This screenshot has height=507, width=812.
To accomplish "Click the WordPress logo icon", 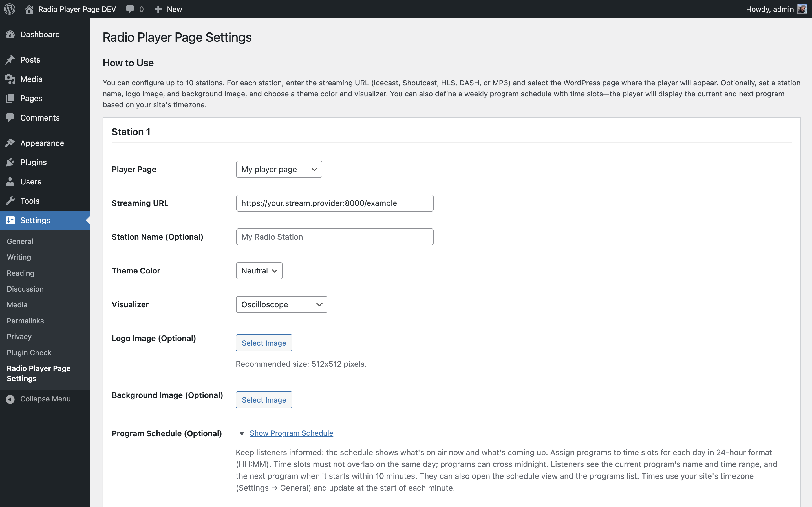I will tap(10, 9).
